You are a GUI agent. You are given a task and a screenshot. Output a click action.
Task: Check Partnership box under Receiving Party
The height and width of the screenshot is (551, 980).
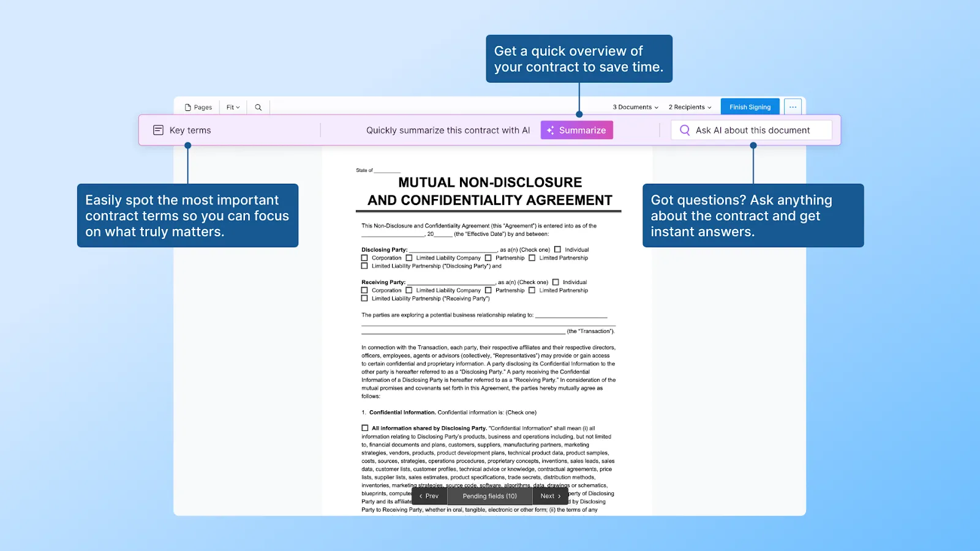[x=488, y=290]
